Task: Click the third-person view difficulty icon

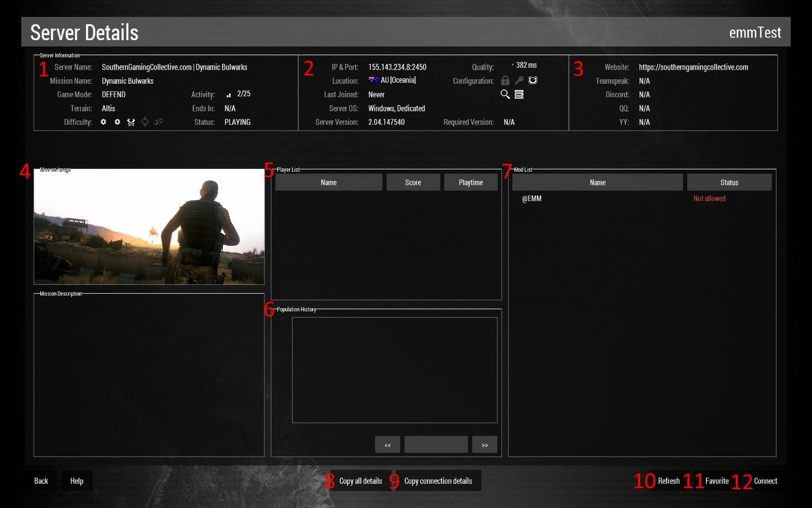Action: point(130,122)
